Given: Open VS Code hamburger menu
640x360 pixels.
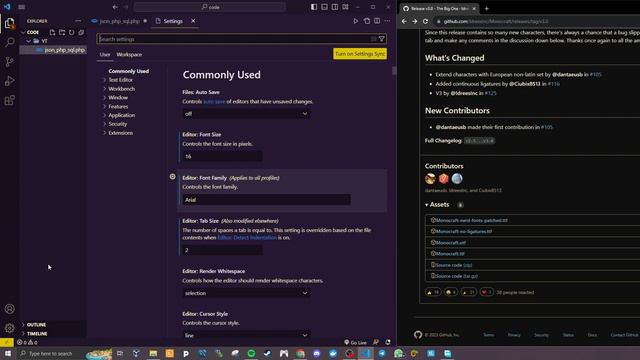Looking at the screenshot, I should point(22,7).
